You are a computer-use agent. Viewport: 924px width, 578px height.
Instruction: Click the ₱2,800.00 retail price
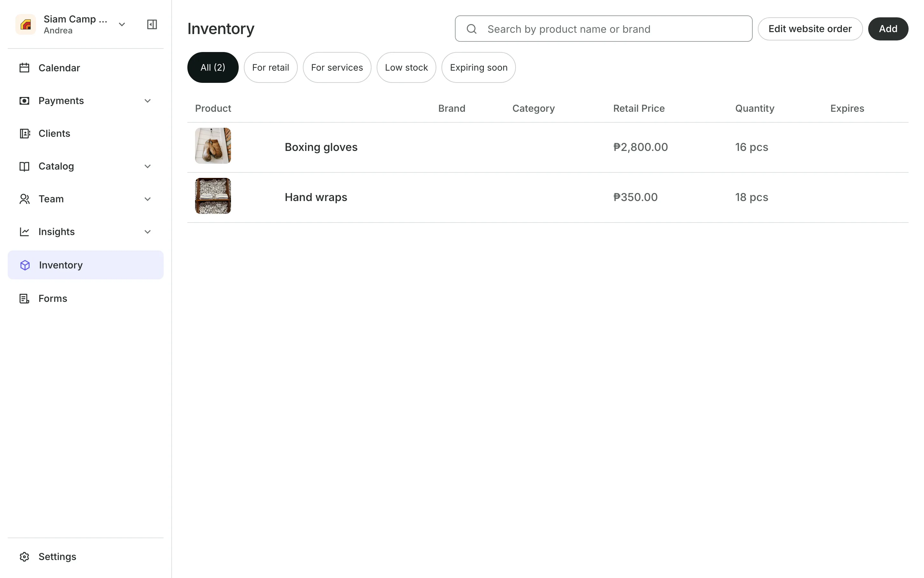640,147
